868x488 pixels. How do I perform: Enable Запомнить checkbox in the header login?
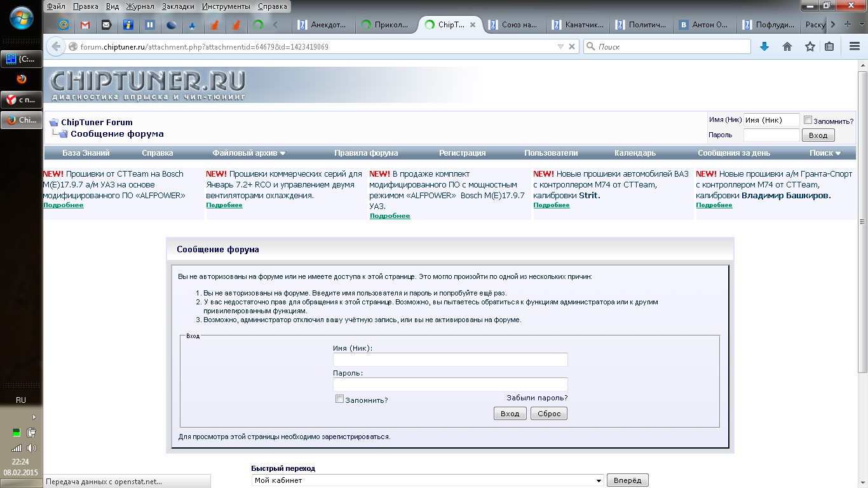pyautogui.click(x=808, y=120)
